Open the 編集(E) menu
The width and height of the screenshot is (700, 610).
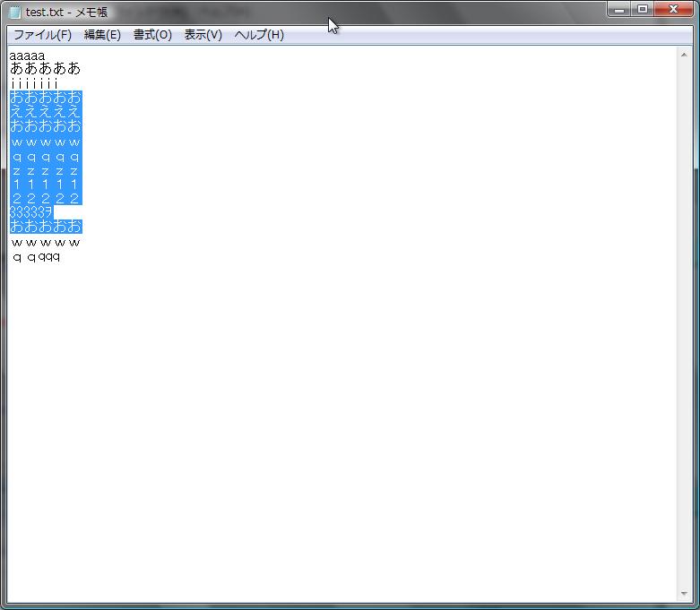tap(102, 35)
